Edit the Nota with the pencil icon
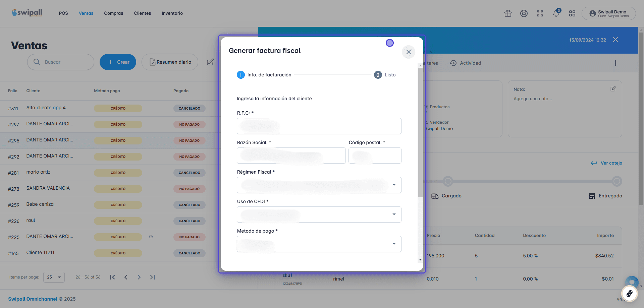The height and width of the screenshot is (308, 644). [613, 89]
